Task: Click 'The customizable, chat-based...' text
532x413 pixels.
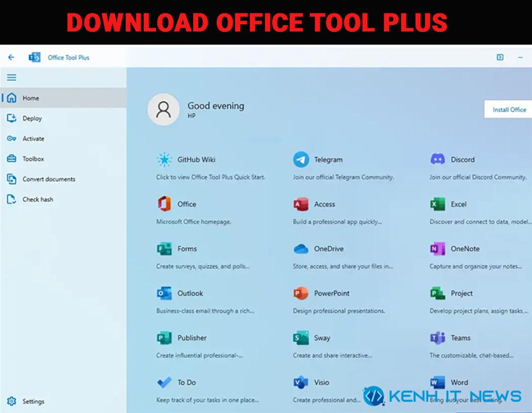Action: tap(471, 355)
